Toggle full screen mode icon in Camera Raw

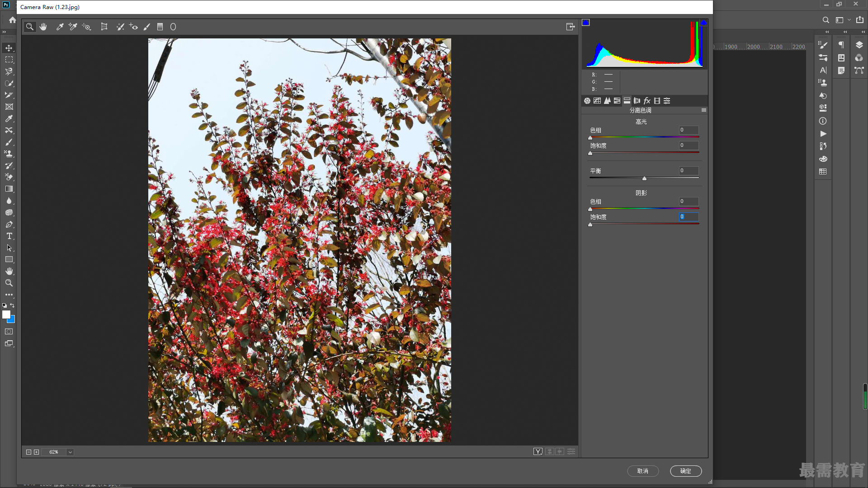pyautogui.click(x=571, y=27)
